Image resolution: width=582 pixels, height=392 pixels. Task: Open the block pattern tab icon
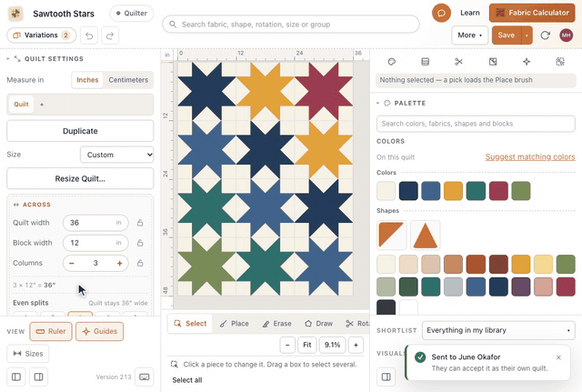tap(493, 62)
